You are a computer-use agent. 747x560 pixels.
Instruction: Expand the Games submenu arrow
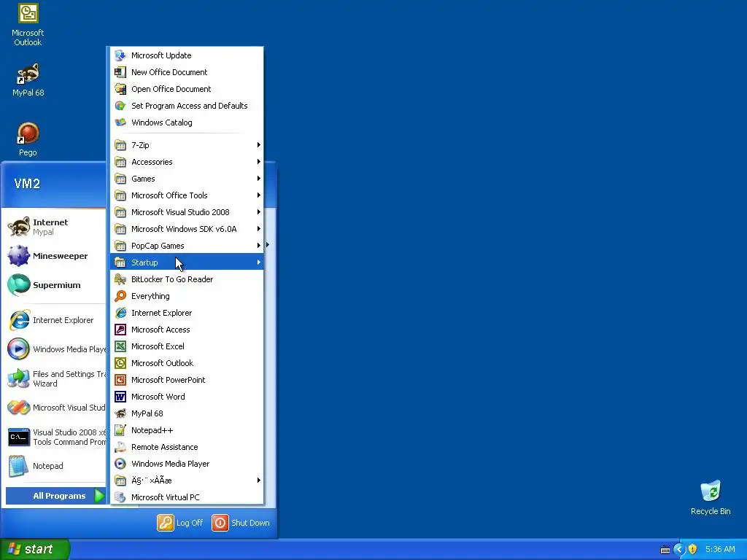(259, 179)
